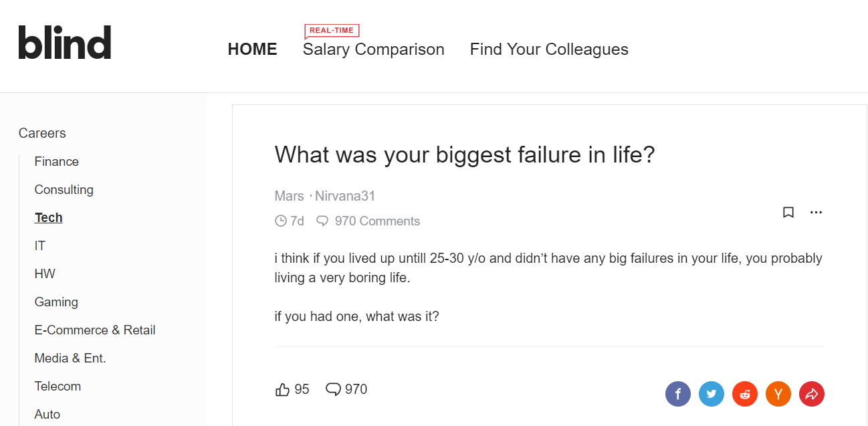The height and width of the screenshot is (426, 868).
Task: Open the three-dot more options menu
Action: click(x=816, y=213)
